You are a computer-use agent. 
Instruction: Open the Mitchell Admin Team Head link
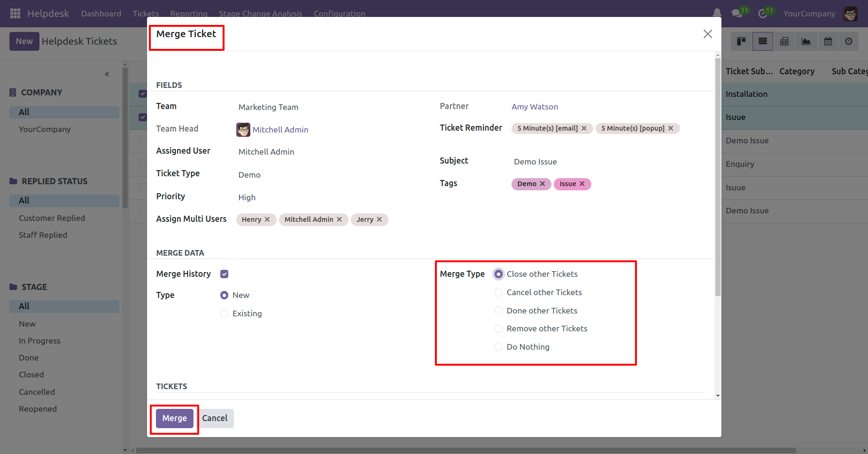(280, 130)
